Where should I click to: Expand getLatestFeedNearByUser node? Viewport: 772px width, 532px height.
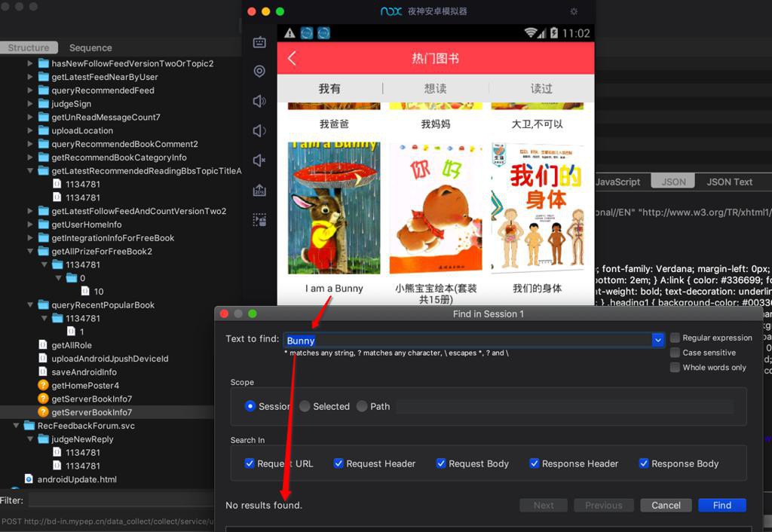click(x=30, y=77)
